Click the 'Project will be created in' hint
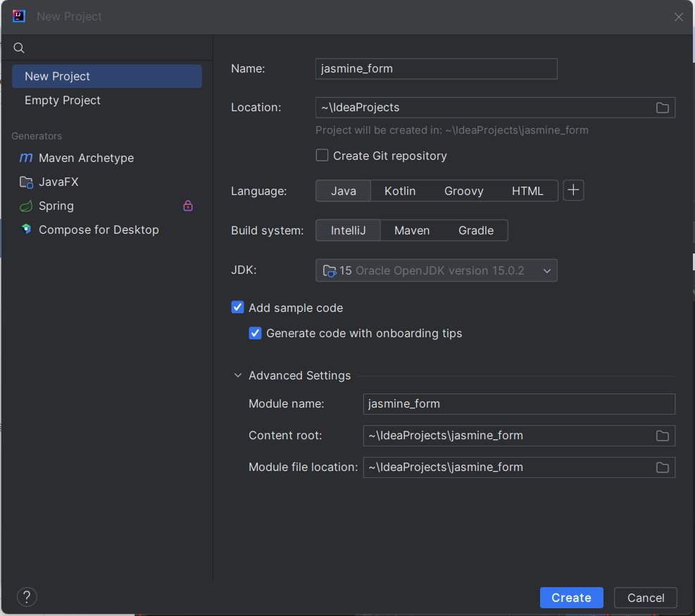Viewport: 695px width, 616px height. pos(451,130)
